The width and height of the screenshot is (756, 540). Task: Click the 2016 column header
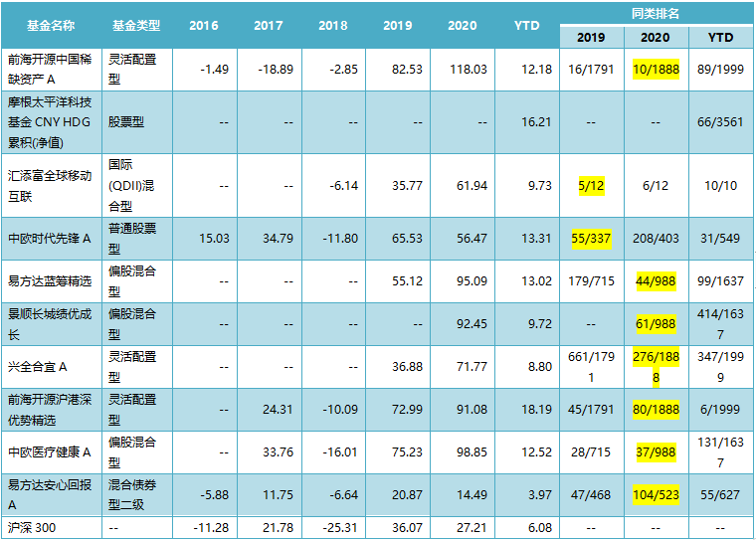204,26
